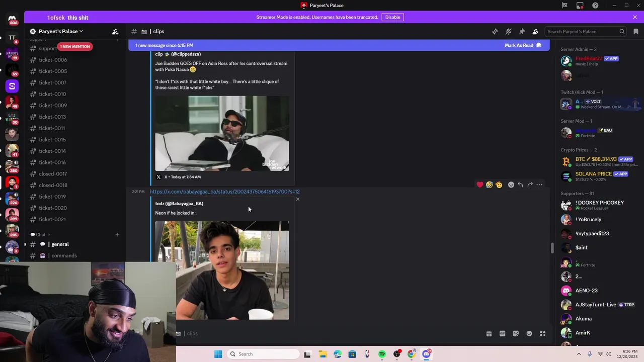The height and width of the screenshot is (362, 644).
Task: Open the help icon in title bar
Action: [x=596, y=6]
